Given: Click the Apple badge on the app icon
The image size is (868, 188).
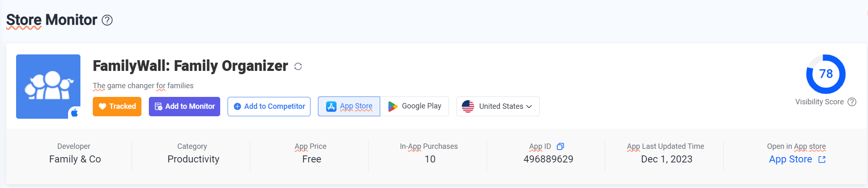Looking at the screenshot, I should pos(75,113).
